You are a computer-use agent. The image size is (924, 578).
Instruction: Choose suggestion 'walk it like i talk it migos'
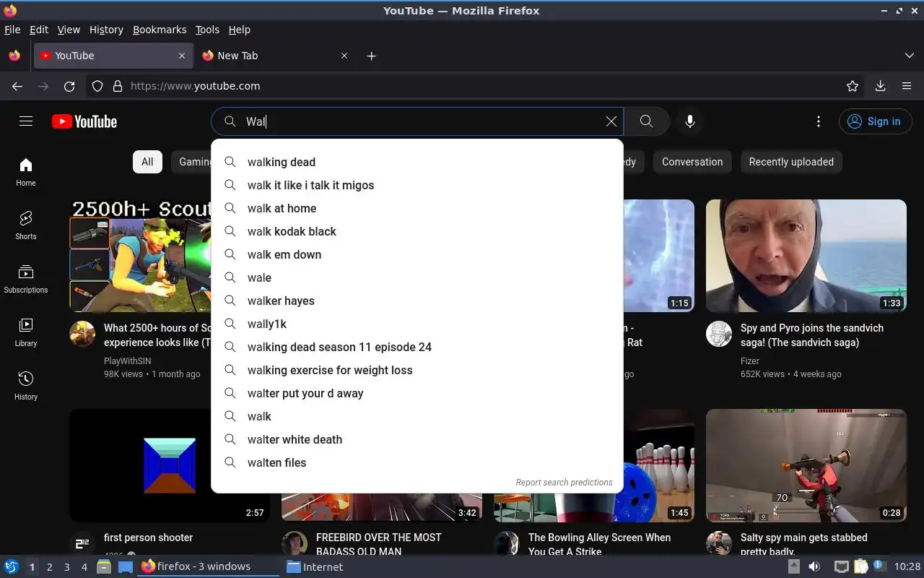click(417, 185)
